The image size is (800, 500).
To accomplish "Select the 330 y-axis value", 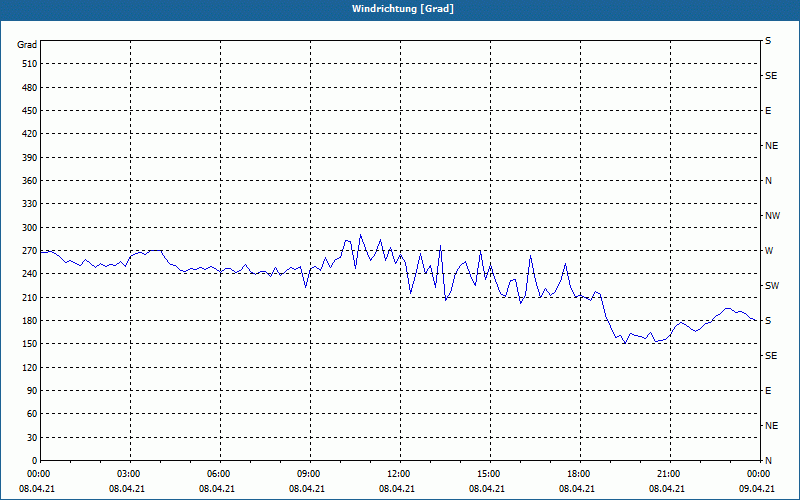I will tap(30, 204).
